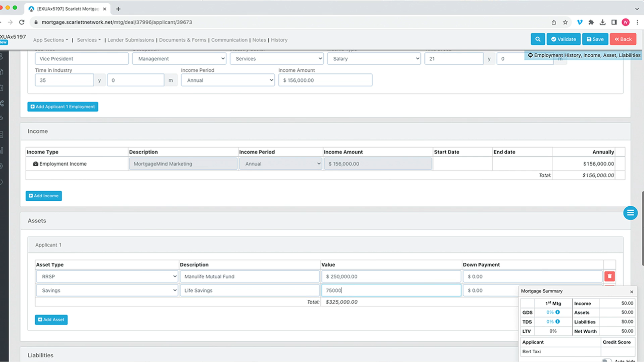Image resolution: width=644 pixels, height=362 pixels.
Task: Click the Add Income button
Action: click(44, 196)
